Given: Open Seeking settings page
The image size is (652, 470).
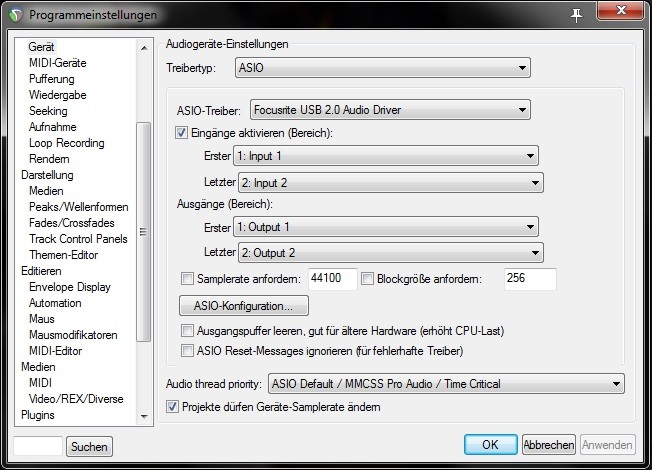Looking at the screenshot, I should click(x=48, y=111).
